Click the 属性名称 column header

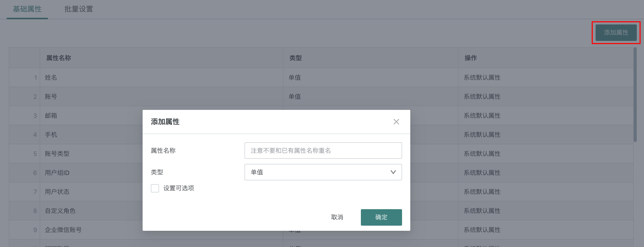pyautogui.click(x=58, y=58)
